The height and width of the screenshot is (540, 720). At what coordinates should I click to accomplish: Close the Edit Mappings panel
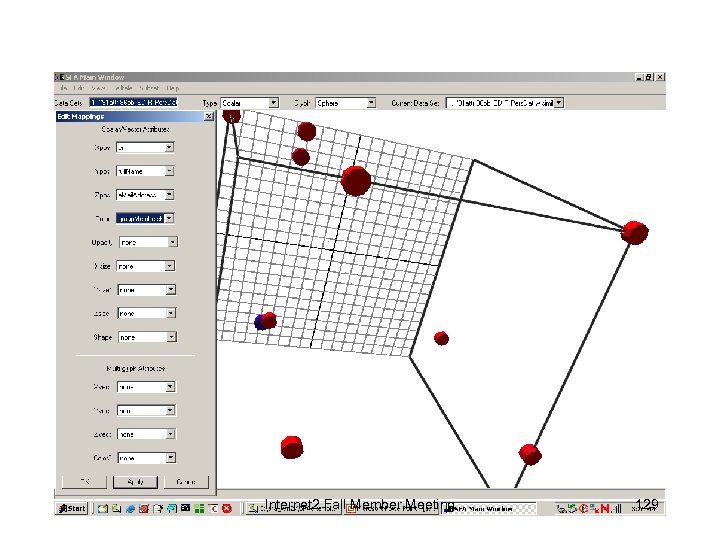208,117
